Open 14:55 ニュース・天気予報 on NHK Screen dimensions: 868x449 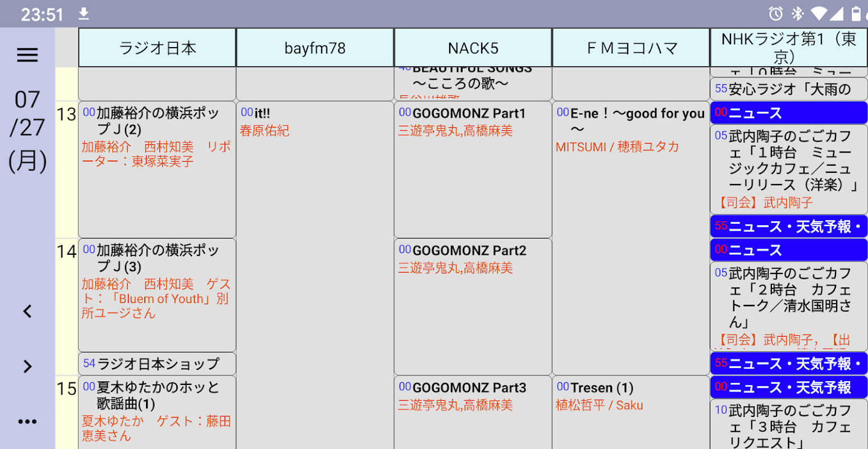click(789, 364)
